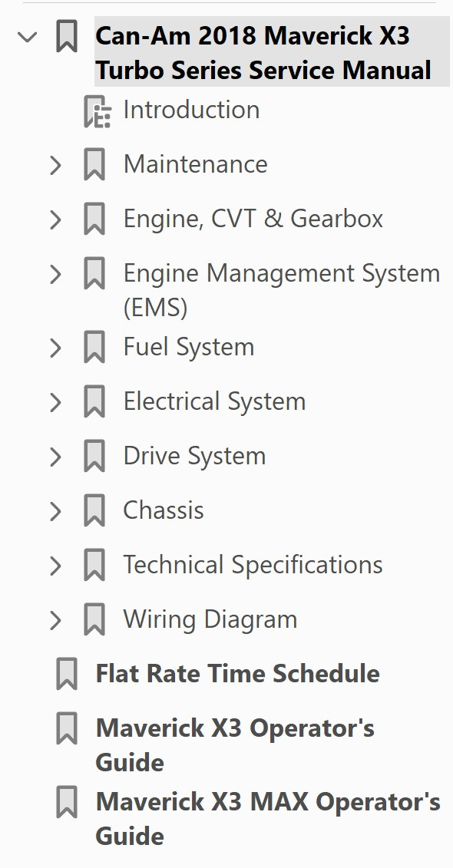The width and height of the screenshot is (453, 868).
Task: Open the Flat Rate Time Schedule
Action: 236,674
